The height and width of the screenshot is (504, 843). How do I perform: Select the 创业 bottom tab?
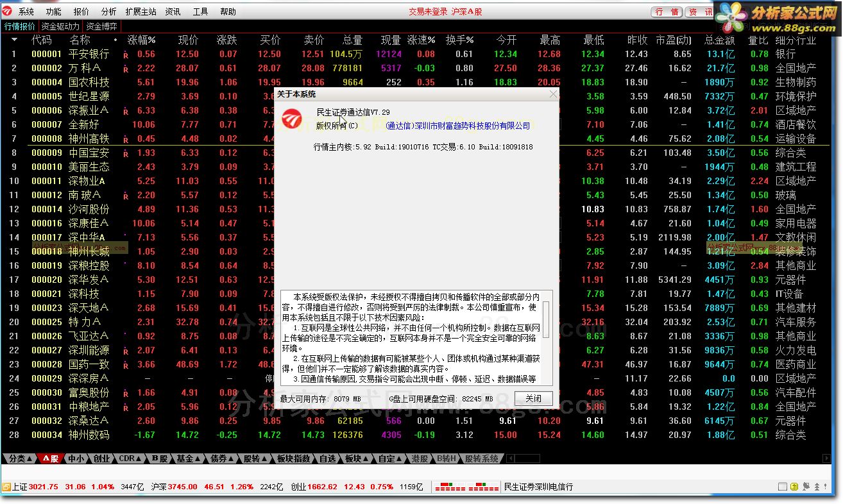[101, 459]
